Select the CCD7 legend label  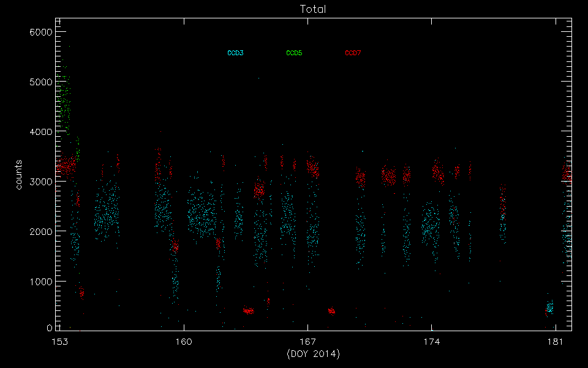click(x=353, y=53)
